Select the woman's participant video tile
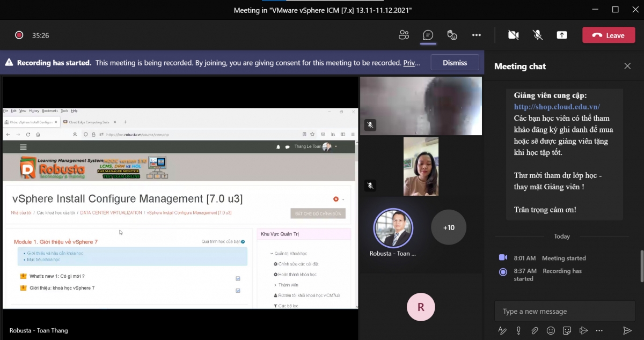 [421, 166]
